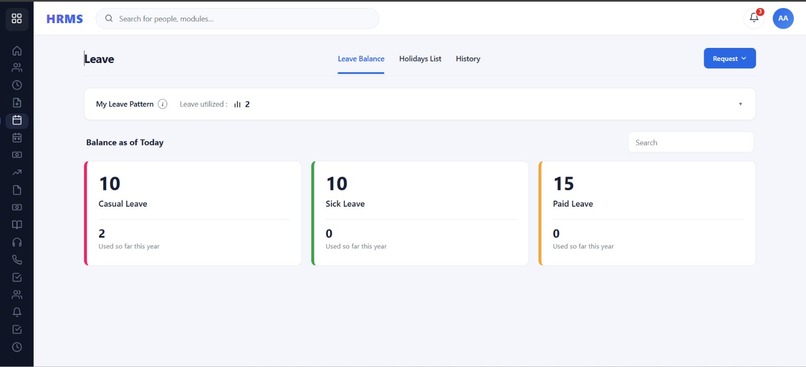This screenshot has height=367, width=806.
Task: Open the Request dropdown button
Action: tap(729, 58)
